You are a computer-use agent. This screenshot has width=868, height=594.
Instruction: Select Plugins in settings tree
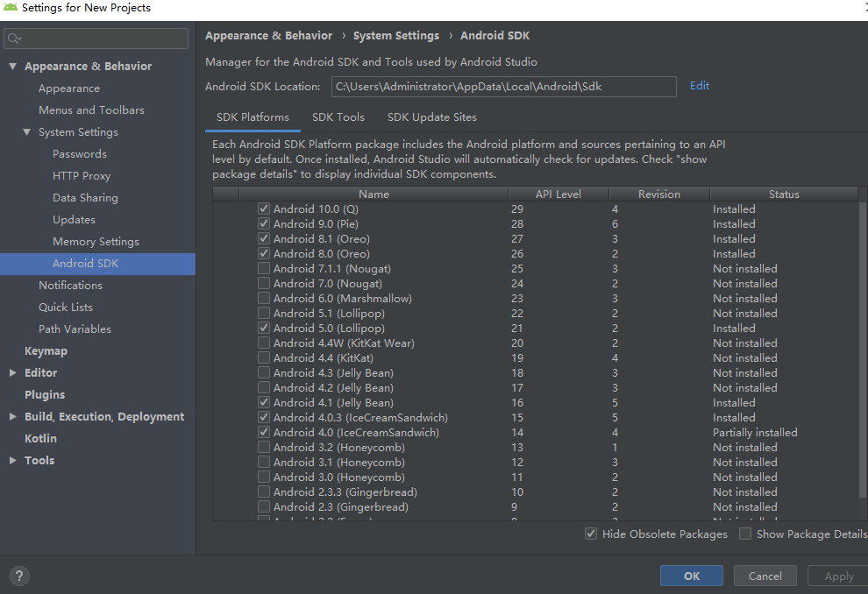pos(45,395)
